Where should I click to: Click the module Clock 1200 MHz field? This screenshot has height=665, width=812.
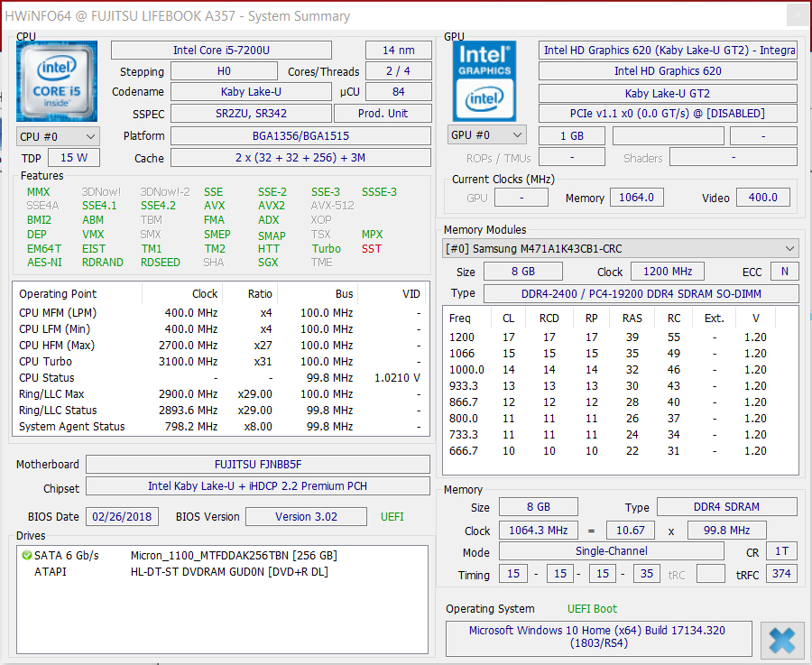pyautogui.click(x=668, y=272)
